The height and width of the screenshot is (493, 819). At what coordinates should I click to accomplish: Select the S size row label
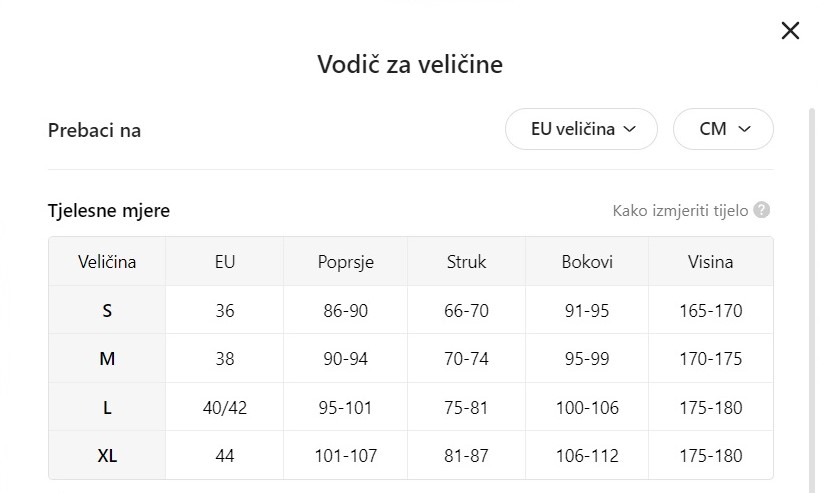(107, 310)
